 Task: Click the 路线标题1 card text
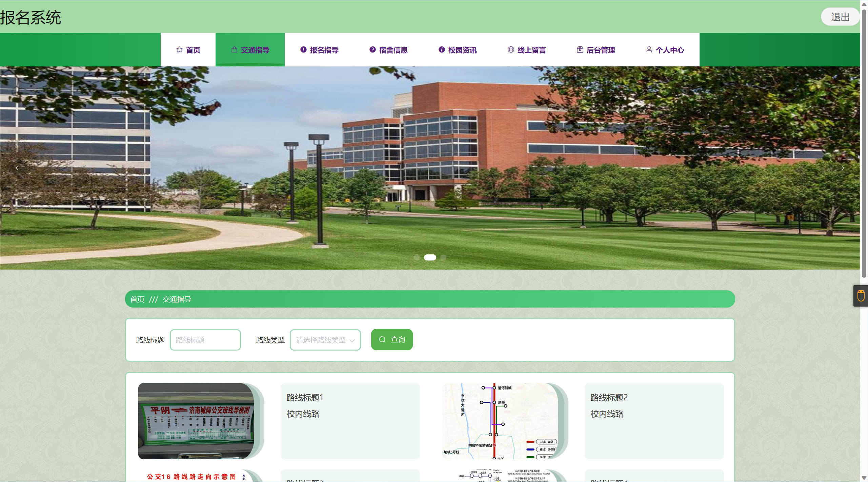point(305,398)
